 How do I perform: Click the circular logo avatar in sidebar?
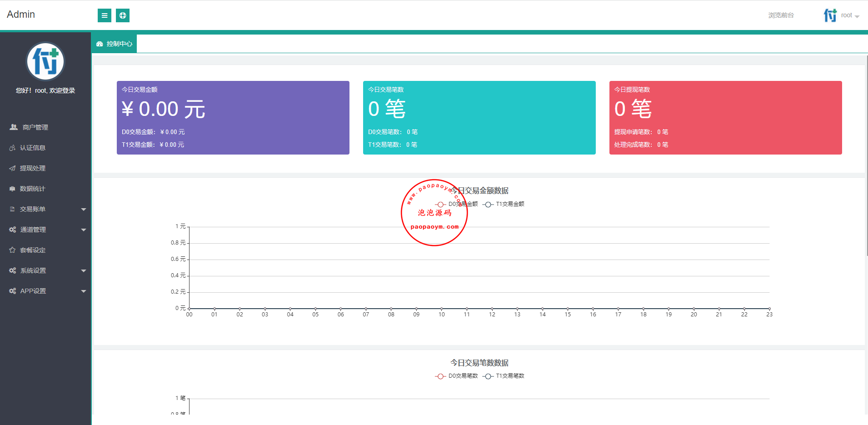pos(45,61)
